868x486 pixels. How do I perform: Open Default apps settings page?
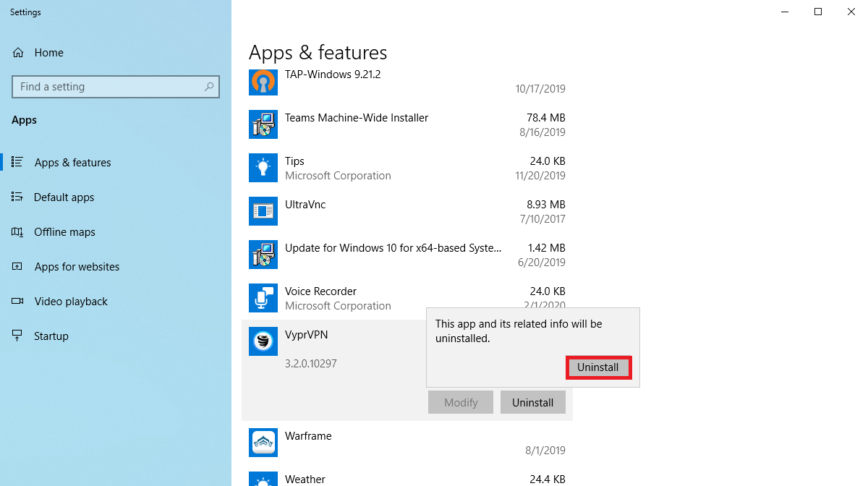pyautogui.click(x=64, y=197)
